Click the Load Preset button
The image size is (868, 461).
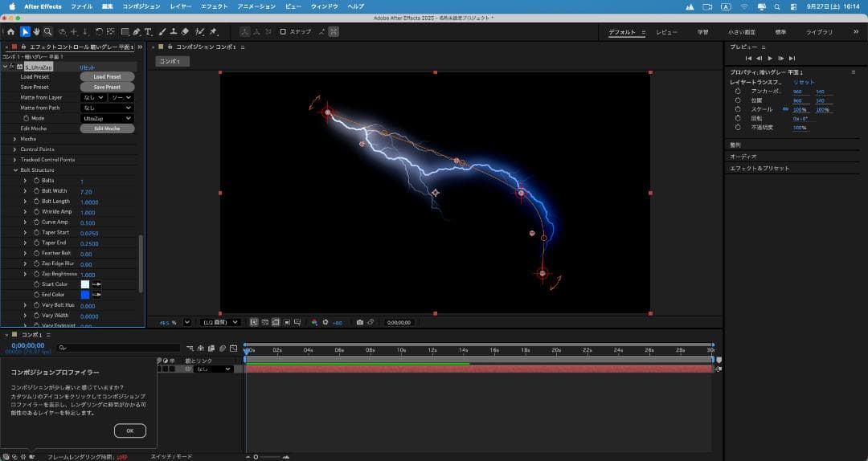point(107,77)
